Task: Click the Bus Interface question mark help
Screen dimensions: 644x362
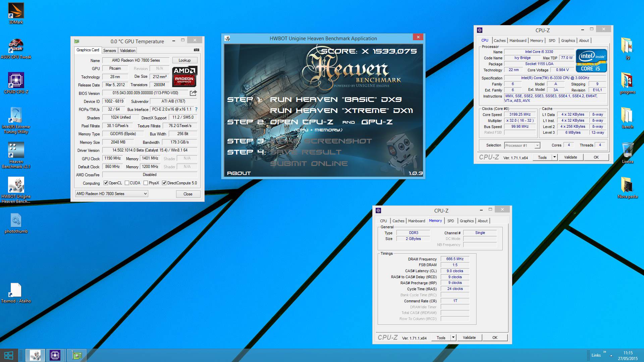Action: tap(196, 109)
